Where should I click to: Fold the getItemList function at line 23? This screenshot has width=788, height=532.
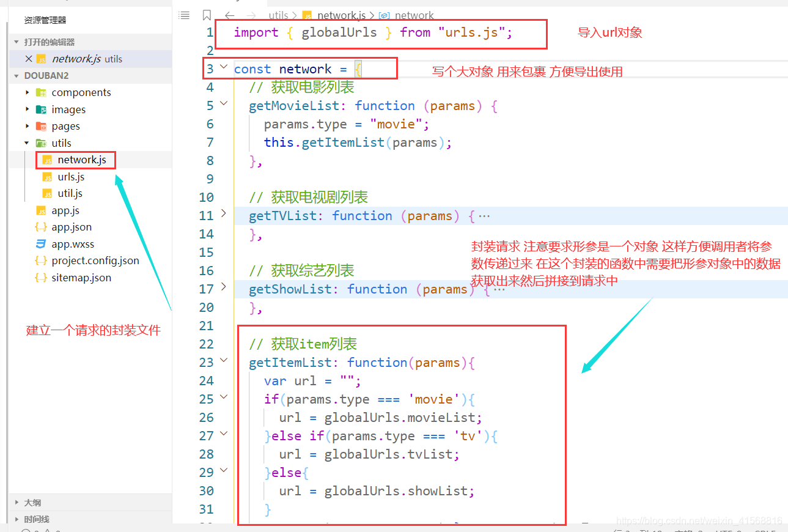point(224,361)
